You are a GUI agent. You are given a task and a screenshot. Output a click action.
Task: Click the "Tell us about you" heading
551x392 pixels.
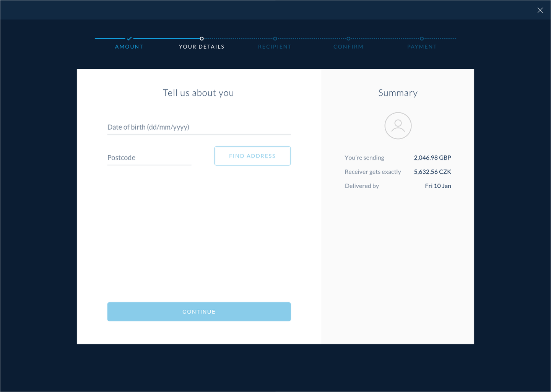click(198, 93)
